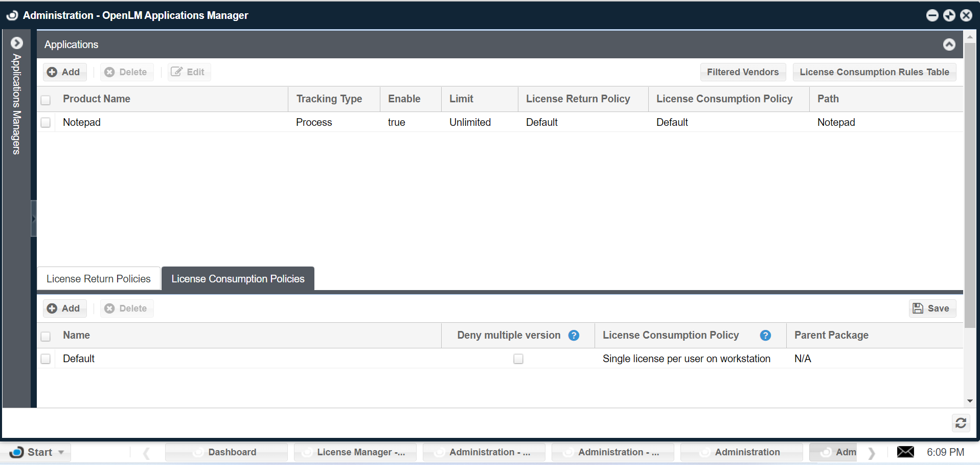This screenshot has height=465, width=980.
Task: Collapse the Applications panel with the chevron
Action: [949, 45]
